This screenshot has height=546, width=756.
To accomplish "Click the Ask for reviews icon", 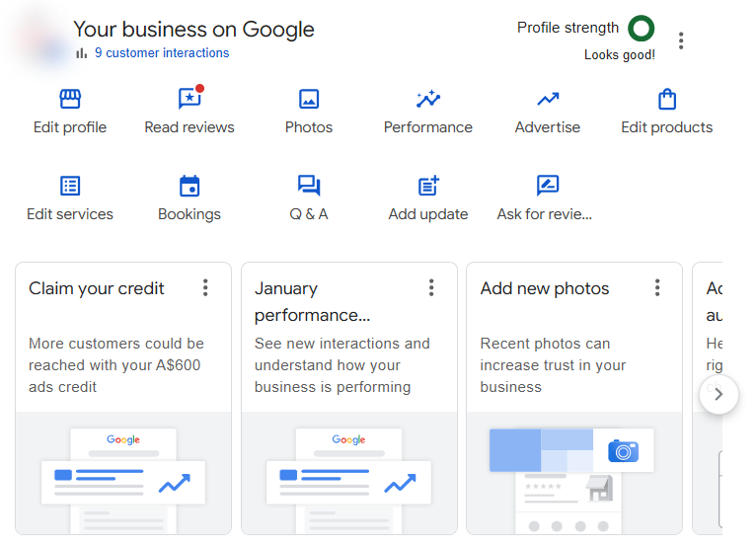I will 548,187.
